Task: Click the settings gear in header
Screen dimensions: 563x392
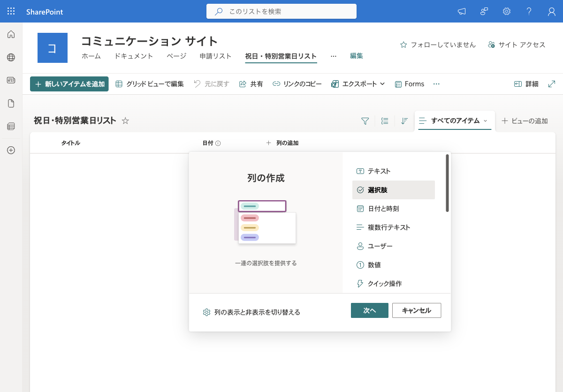Action: coord(507,11)
